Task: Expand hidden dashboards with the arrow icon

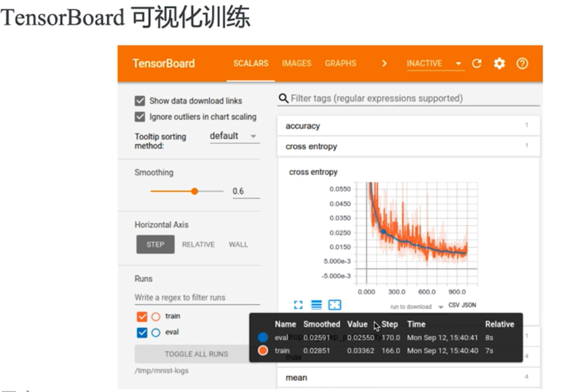Action: coord(384,63)
